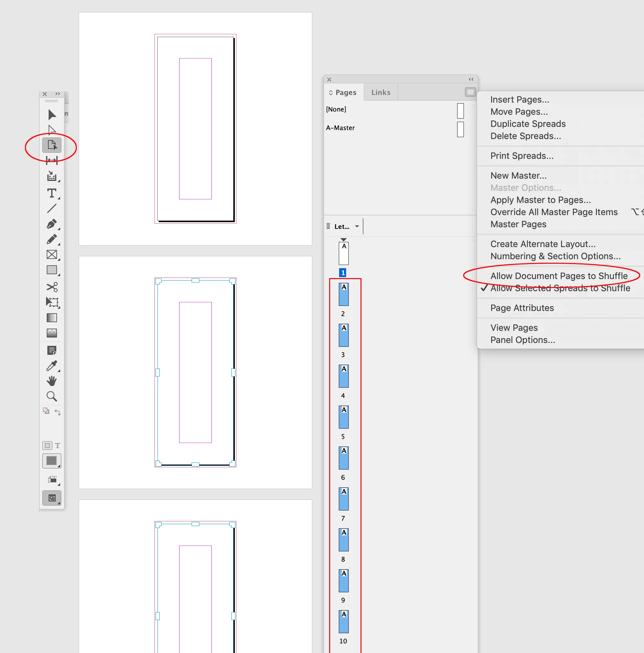Image resolution: width=644 pixels, height=653 pixels.
Task: Select the Gap tool
Action: point(52,160)
